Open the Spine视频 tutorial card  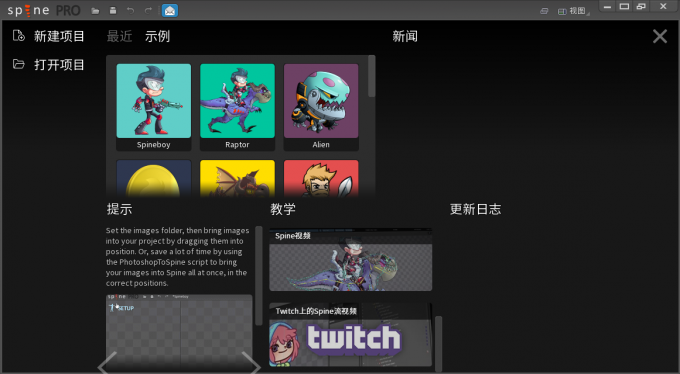point(350,259)
